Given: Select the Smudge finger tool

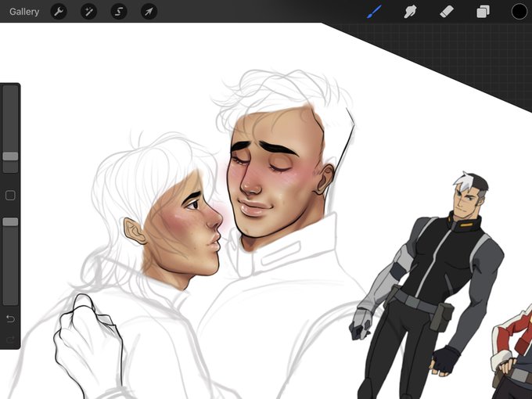Looking at the screenshot, I should click(410, 12).
